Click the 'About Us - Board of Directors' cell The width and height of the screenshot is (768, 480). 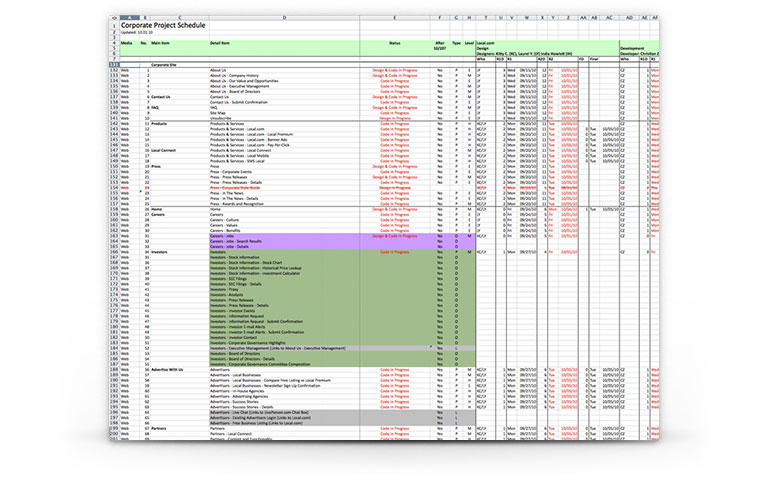(237, 92)
